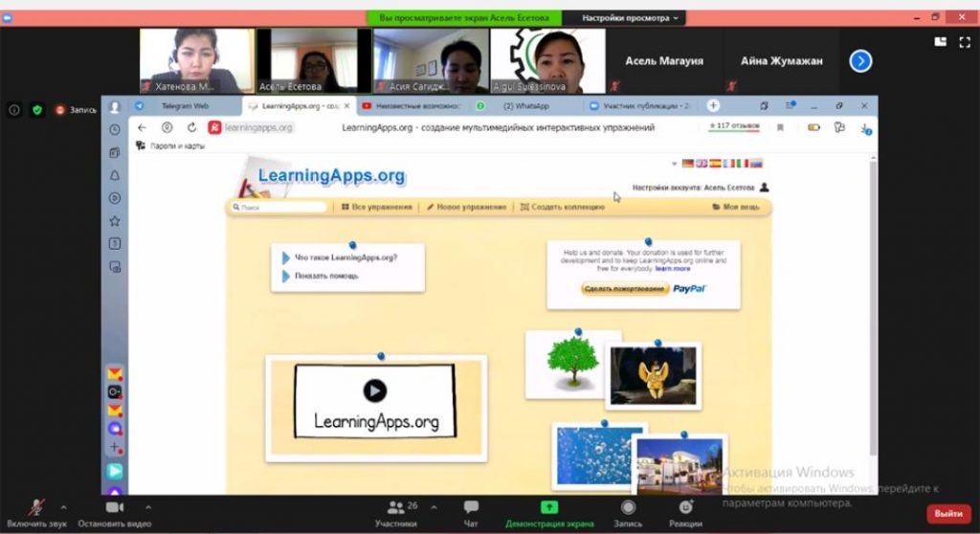Image resolution: width=980 pixels, height=534 pixels.
Task: Expand the Показать помощь item
Action: tap(320, 276)
